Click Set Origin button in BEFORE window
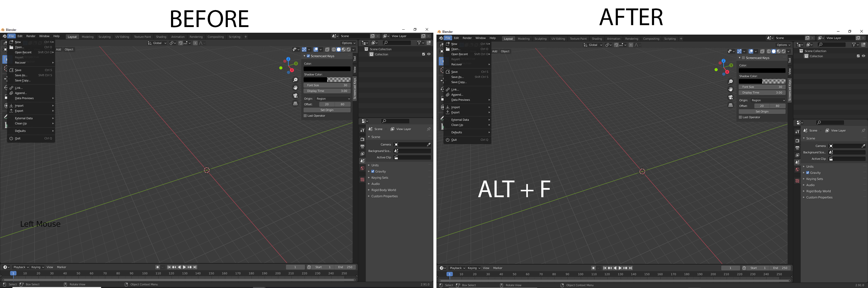Viewport: 868px width, 288px height. (x=327, y=110)
